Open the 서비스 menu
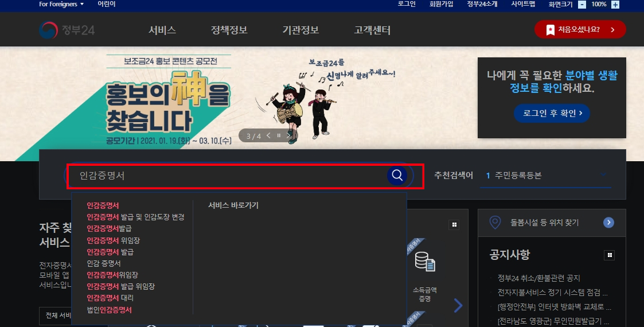 162,30
